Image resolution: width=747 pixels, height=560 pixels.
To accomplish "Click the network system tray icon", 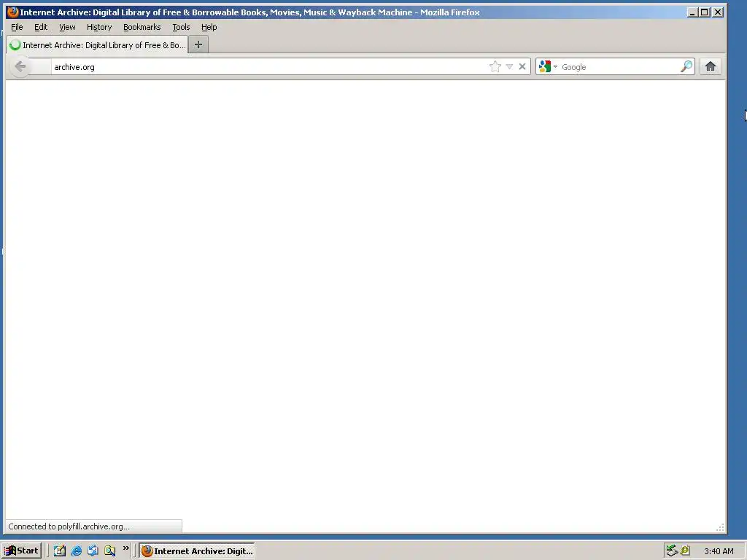I will click(x=672, y=551).
